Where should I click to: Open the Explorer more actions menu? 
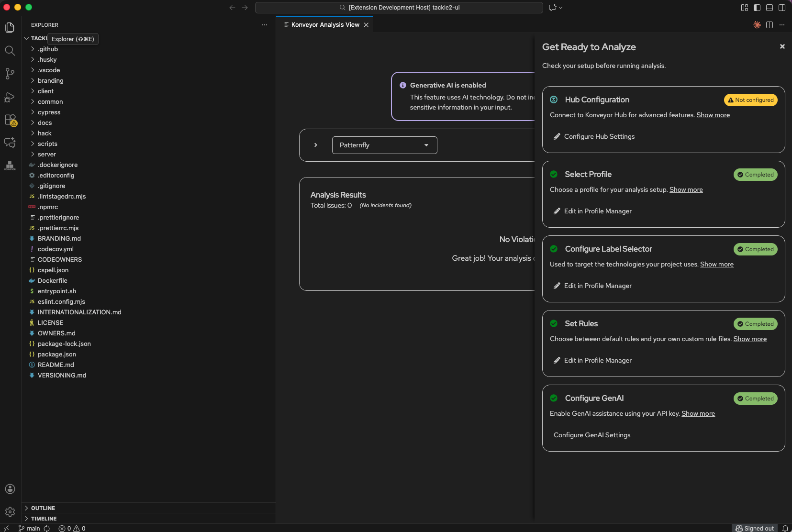265,25
